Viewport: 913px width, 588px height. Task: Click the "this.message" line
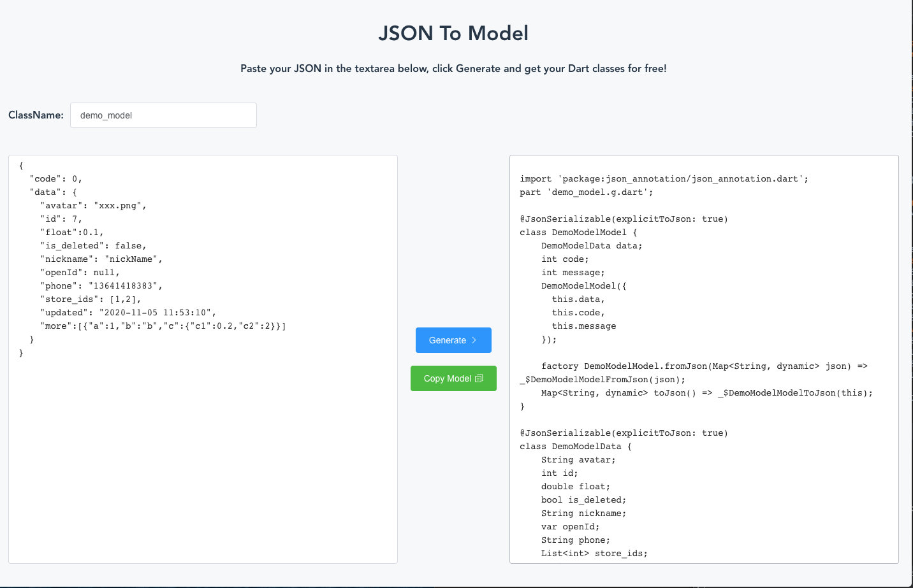click(x=584, y=326)
